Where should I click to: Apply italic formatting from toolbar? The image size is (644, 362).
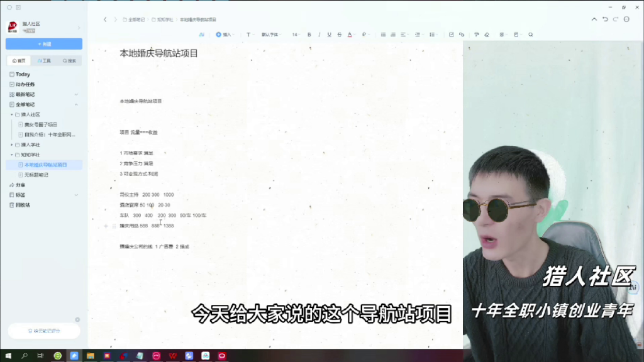coord(319,35)
